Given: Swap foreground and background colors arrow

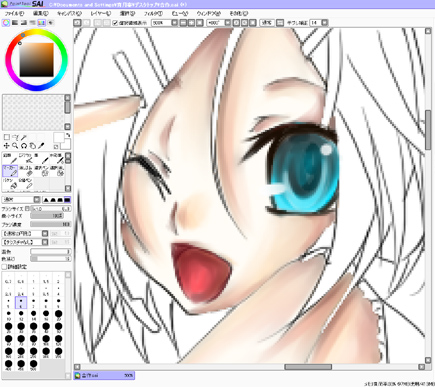Looking at the screenshot, I should click(x=68, y=135).
